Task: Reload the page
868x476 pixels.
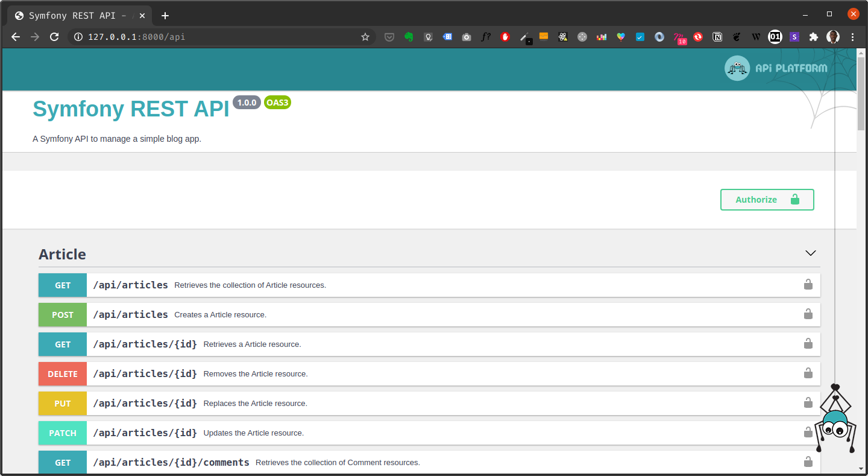Action: pos(54,37)
